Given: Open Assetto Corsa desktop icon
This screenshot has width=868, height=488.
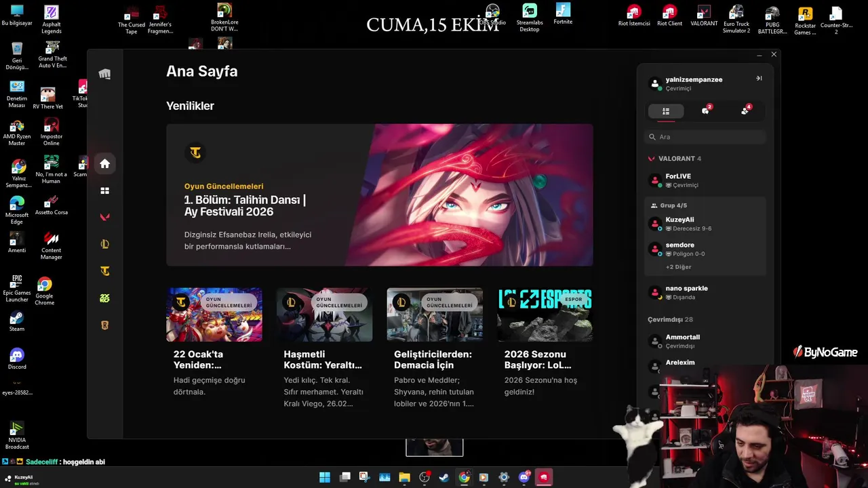Looking at the screenshot, I should point(52,204).
